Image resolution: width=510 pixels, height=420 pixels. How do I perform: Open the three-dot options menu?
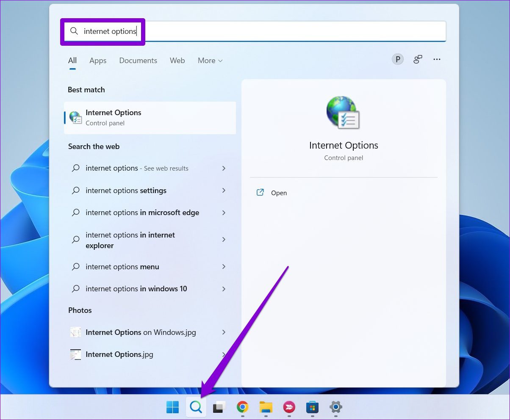tap(437, 59)
